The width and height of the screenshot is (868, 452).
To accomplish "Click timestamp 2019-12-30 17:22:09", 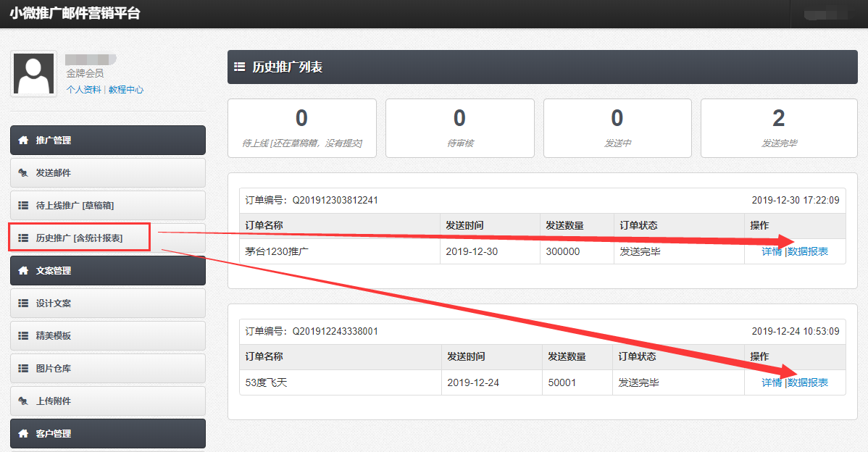I will [x=796, y=200].
